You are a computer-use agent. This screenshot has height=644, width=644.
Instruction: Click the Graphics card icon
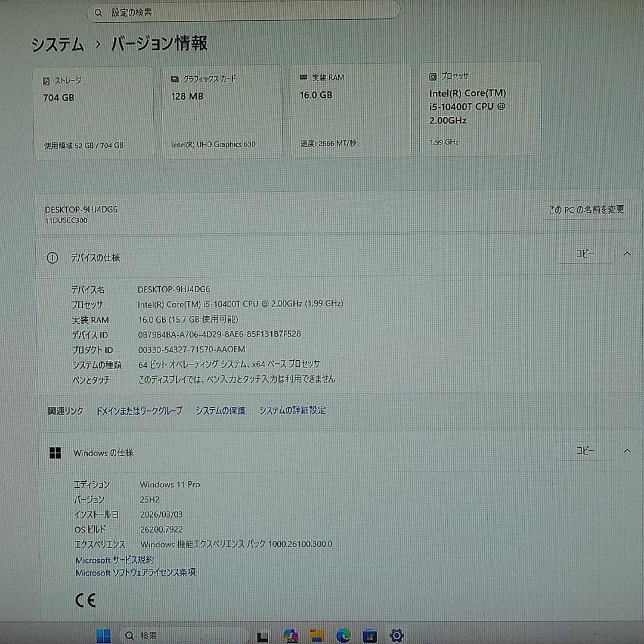click(175, 79)
